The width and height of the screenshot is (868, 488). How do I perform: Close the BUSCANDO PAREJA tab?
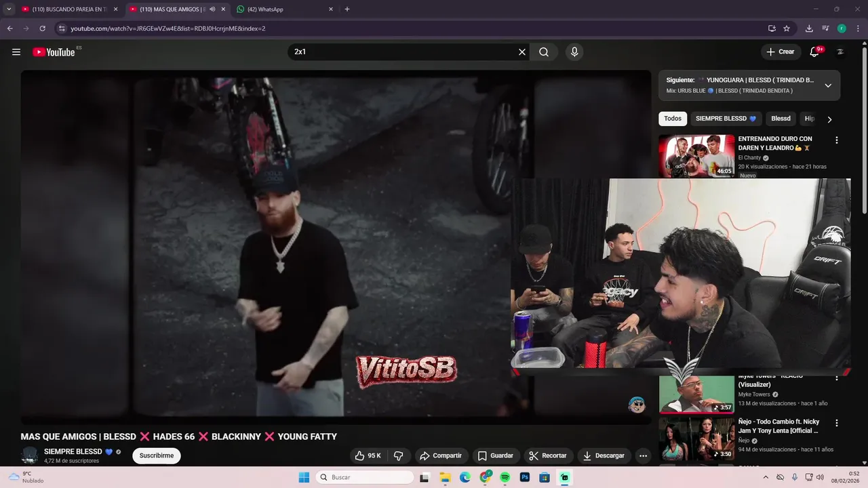[x=115, y=9]
